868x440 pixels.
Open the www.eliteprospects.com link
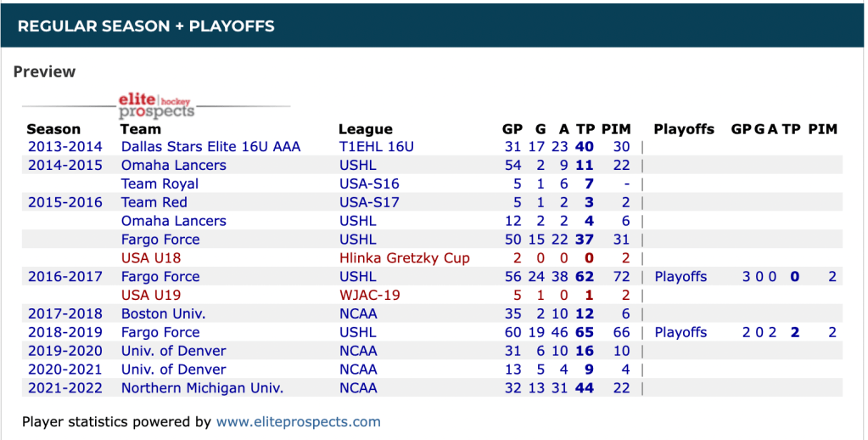pos(298,421)
